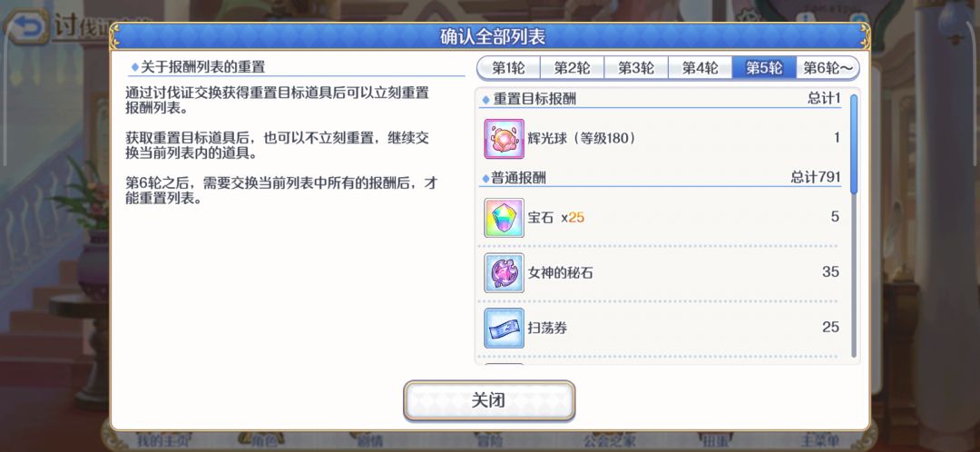The image size is (980, 452).
Task: Tap the rainbow 宝石 gem icon
Action: (x=504, y=218)
